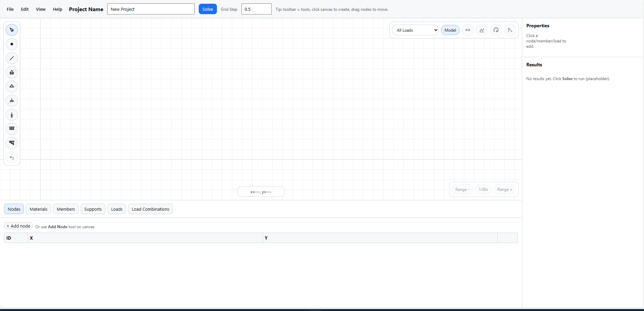Select the arrow selection tool

pos(12,30)
